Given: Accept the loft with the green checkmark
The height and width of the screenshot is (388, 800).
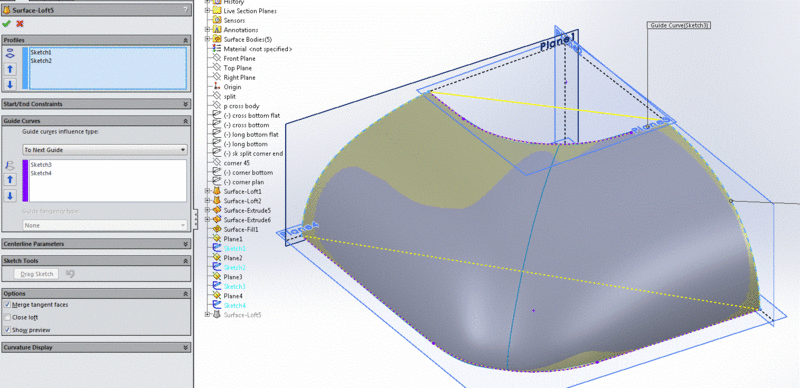Looking at the screenshot, I should pyautogui.click(x=6, y=23).
